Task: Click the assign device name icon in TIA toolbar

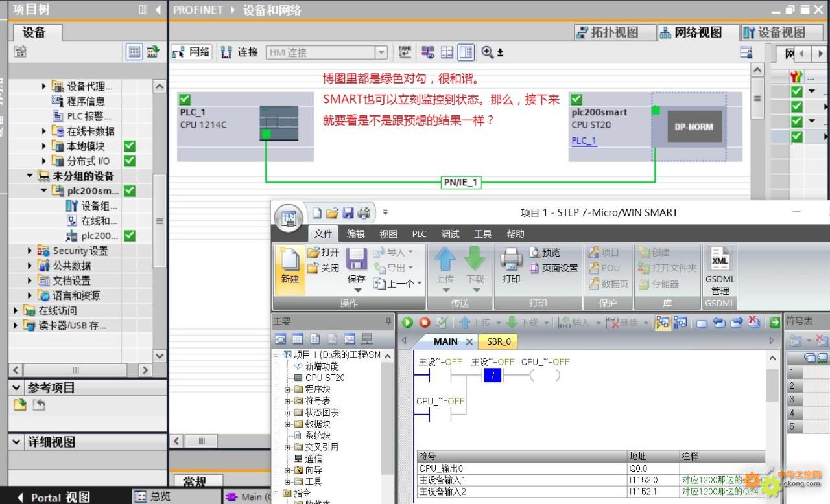Action: tap(405, 52)
